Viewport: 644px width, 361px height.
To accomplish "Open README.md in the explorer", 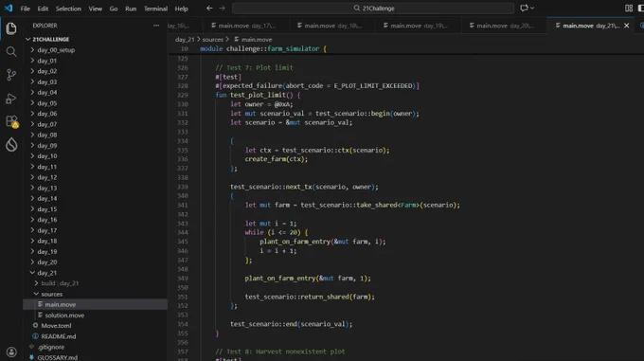I will click(59, 336).
